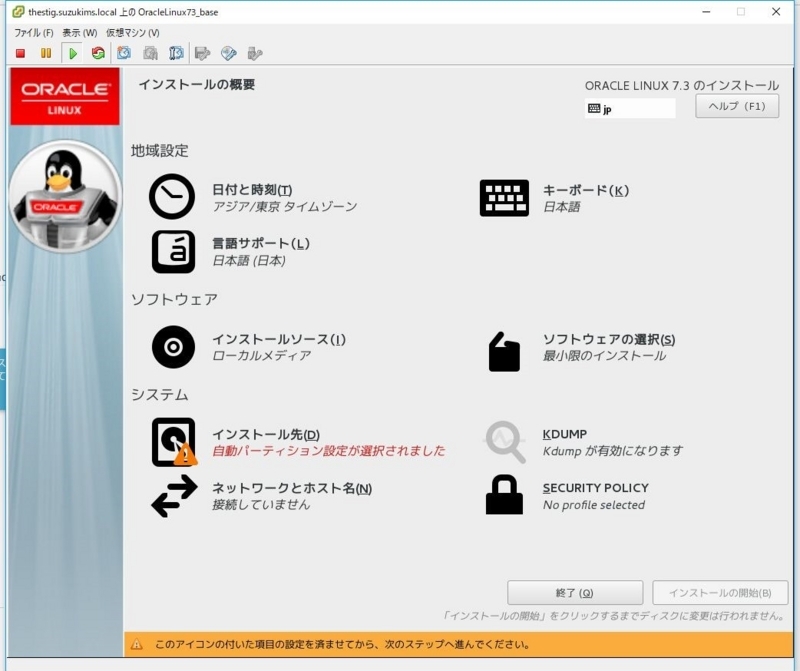Click the 接続していません status text
Image resolution: width=800 pixels, height=671 pixels.
pos(261,505)
